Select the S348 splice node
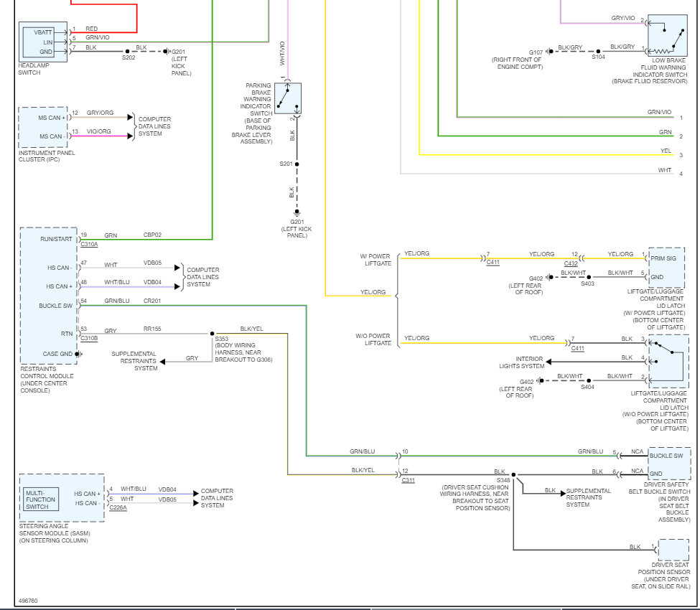 (513, 475)
